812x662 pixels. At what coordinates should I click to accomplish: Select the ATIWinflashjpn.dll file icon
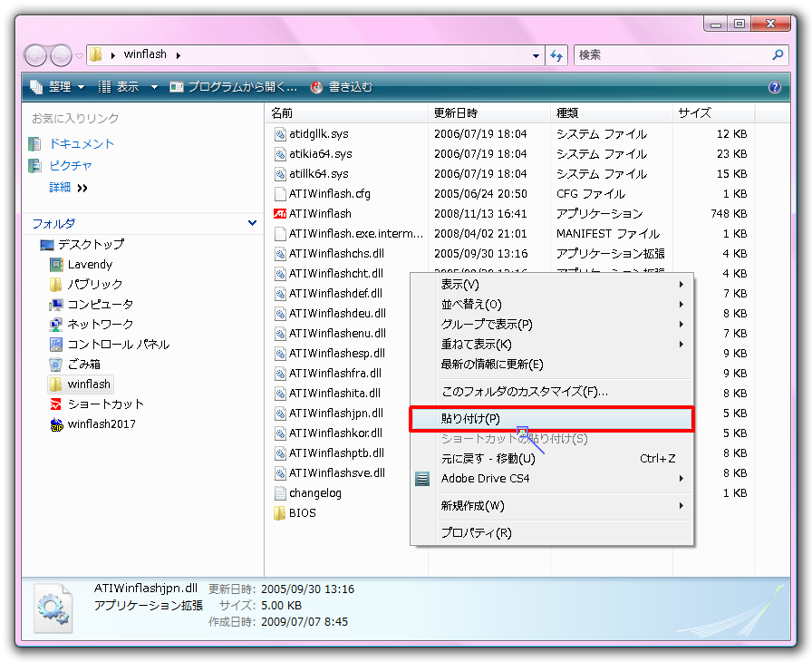[x=280, y=414]
